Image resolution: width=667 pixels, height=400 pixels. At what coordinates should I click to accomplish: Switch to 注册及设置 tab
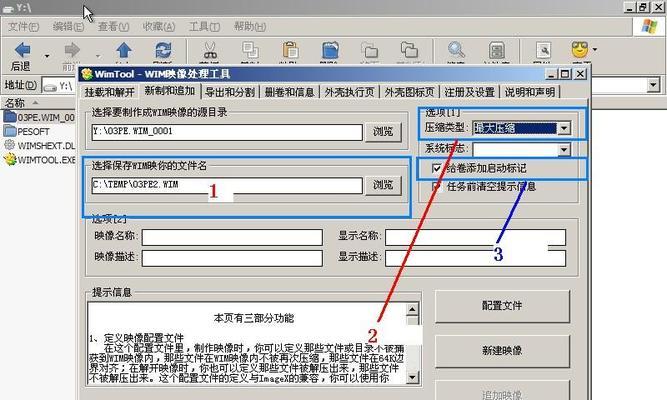coord(470,92)
